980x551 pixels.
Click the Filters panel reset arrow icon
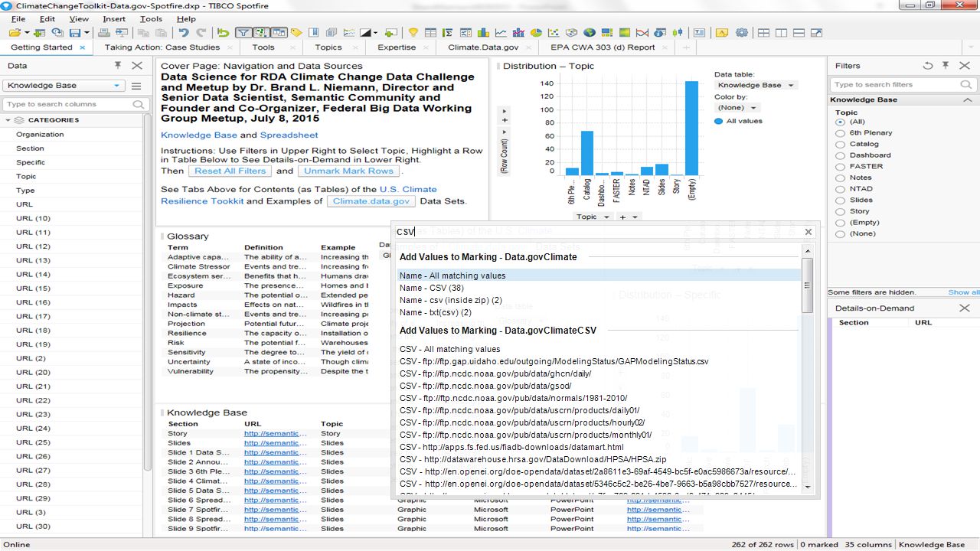coord(928,66)
